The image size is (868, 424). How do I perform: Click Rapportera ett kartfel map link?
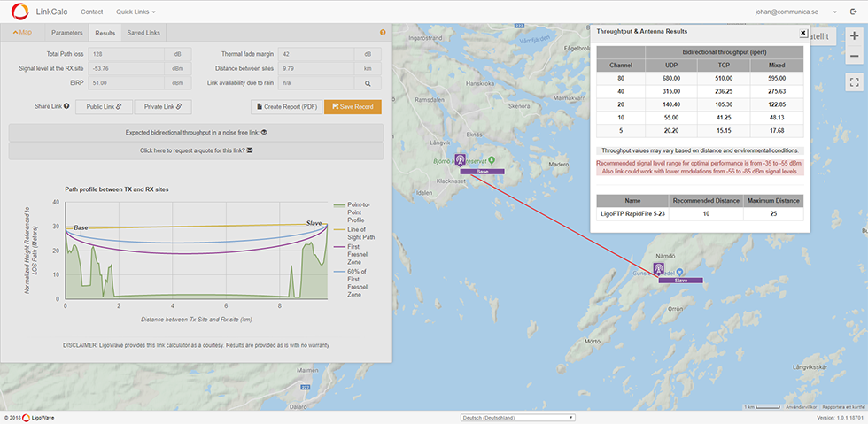click(x=845, y=407)
